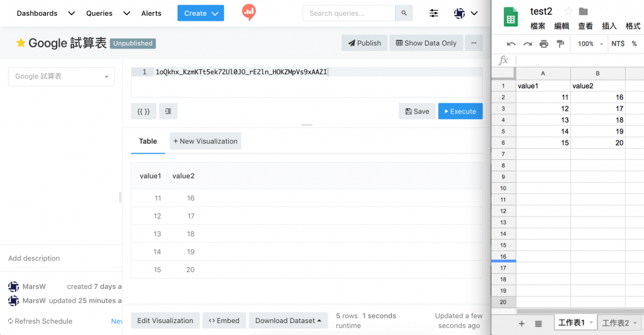Open the user avatar profile menu
Screen dimensions: 644x335
[466, 13]
